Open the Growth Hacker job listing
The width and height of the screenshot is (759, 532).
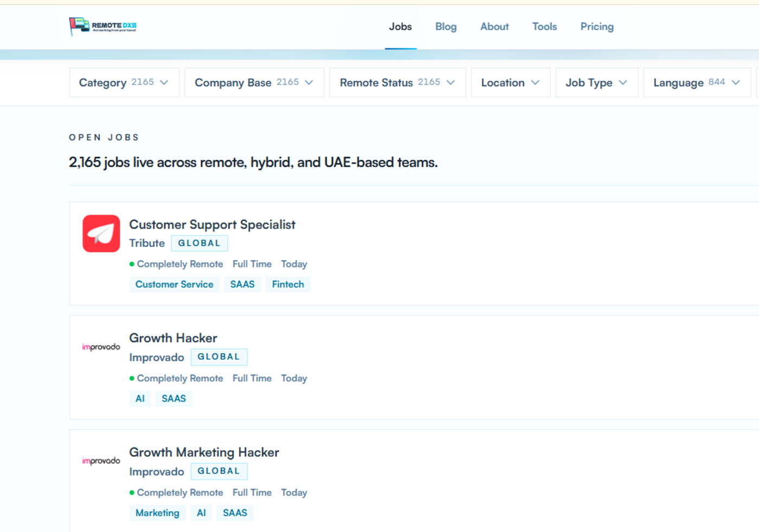coord(173,338)
